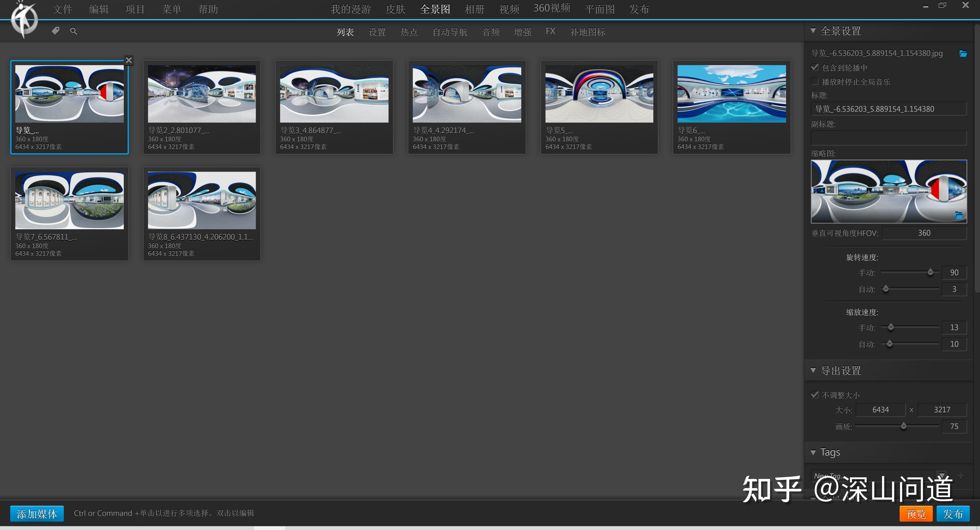980x530 pixels.
Task: Collapse the Tags section
Action: click(x=813, y=452)
